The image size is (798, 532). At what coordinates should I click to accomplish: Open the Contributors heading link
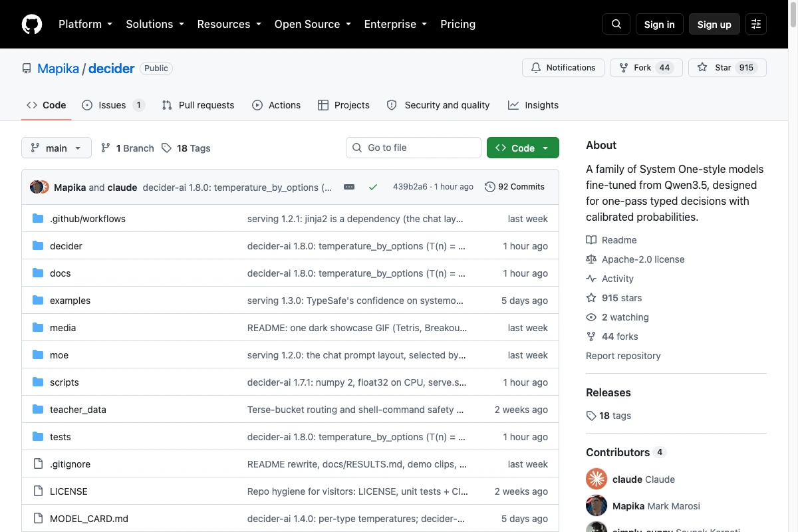[626, 452]
